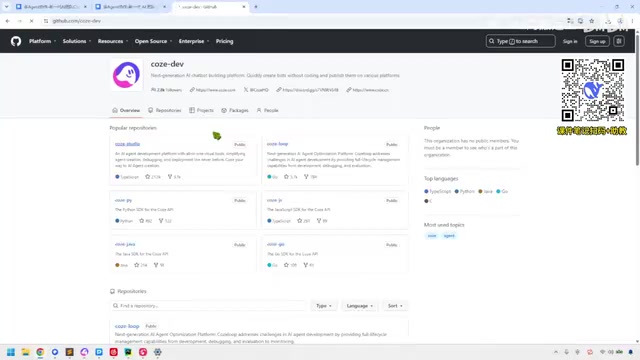Click the GitHub octocat logo
This screenshot has height=360, width=640.
click(x=16, y=41)
